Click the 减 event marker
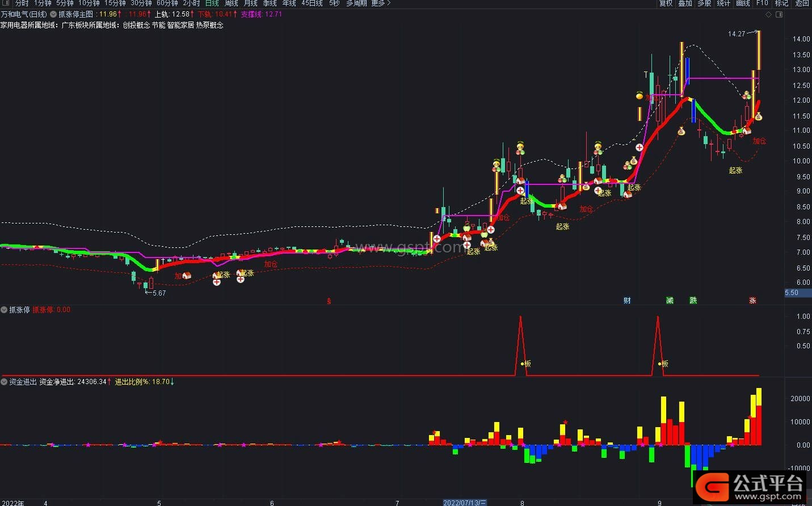 point(670,301)
